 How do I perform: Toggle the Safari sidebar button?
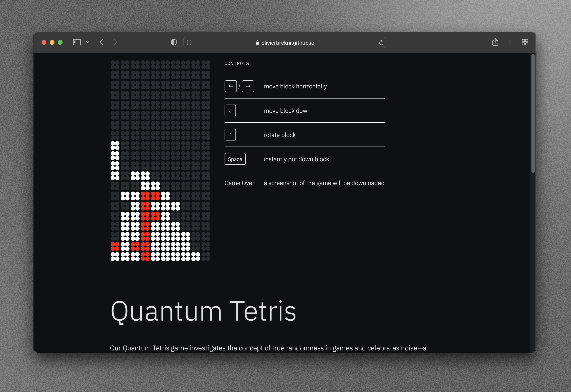point(77,42)
